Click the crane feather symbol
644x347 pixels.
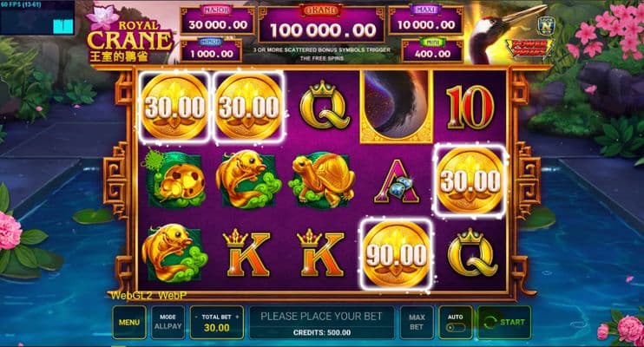coord(397,107)
